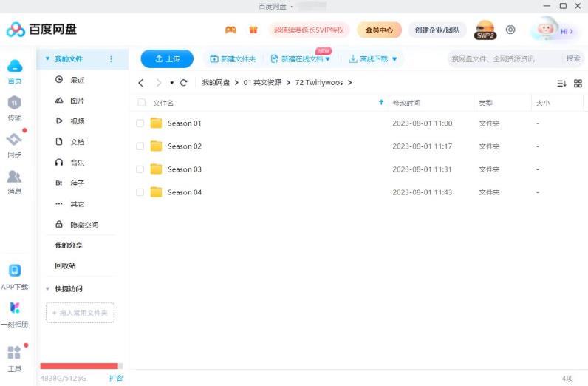Click the 新建文件夹 button
The image size is (588, 386).
click(233, 59)
